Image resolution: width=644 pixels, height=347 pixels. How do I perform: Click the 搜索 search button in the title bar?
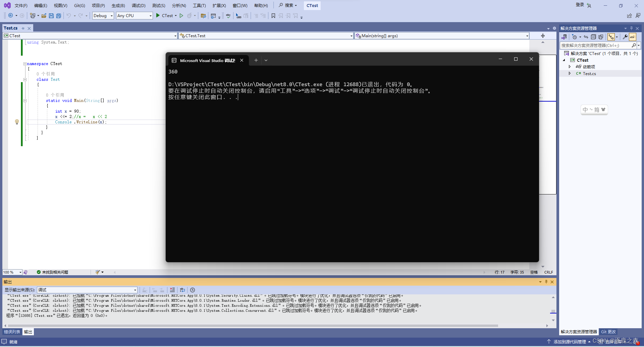point(288,5)
